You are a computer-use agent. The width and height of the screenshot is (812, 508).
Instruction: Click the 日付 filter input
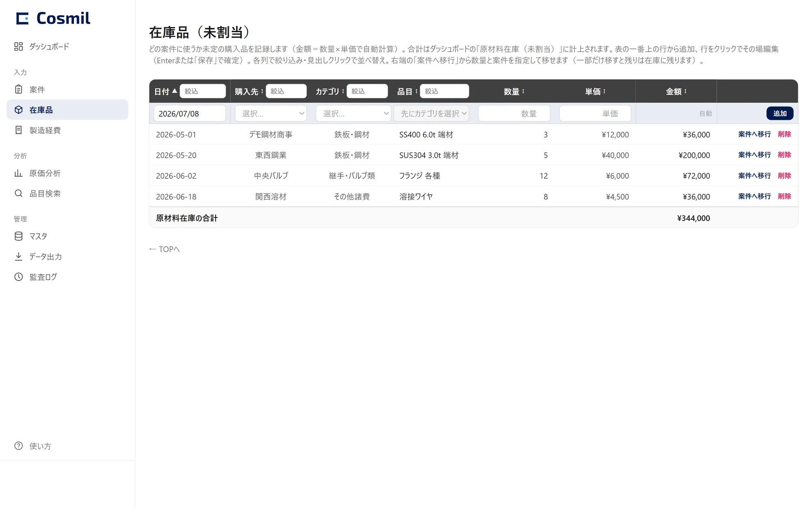[x=203, y=91]
